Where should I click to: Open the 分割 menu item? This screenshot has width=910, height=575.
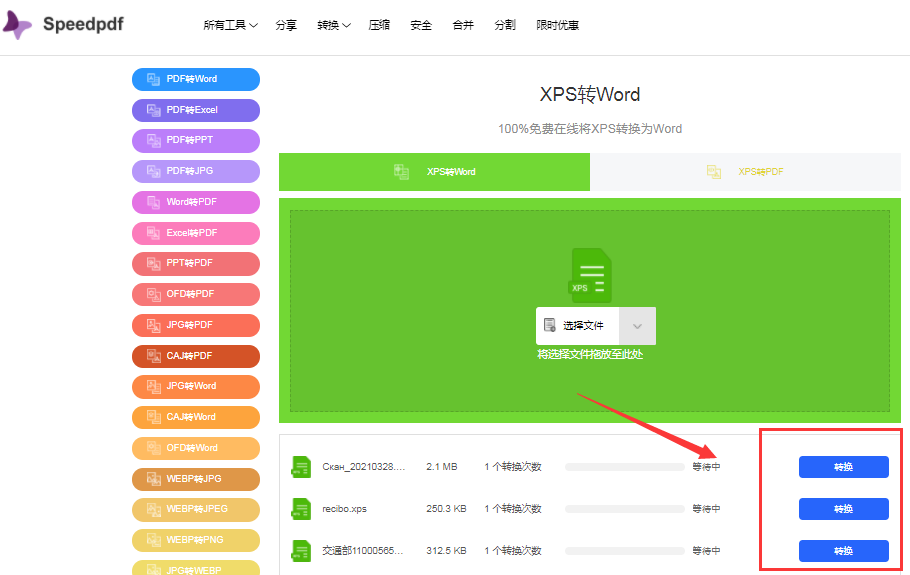tap(504, 25)
